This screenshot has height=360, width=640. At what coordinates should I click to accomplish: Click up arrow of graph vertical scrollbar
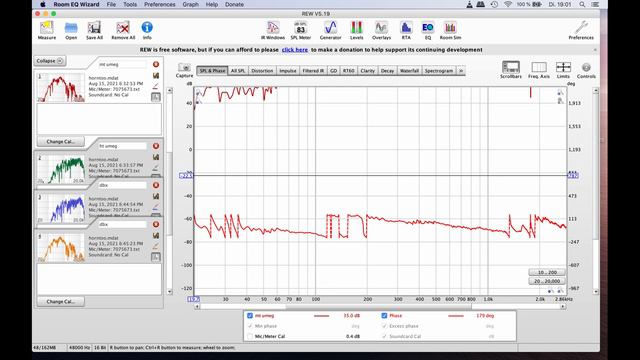coord(596,90)
